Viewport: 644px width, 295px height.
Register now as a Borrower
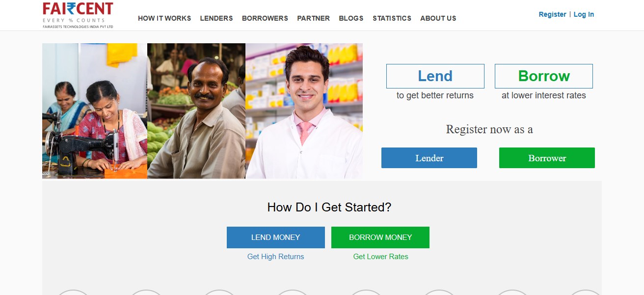pos(547,158)
